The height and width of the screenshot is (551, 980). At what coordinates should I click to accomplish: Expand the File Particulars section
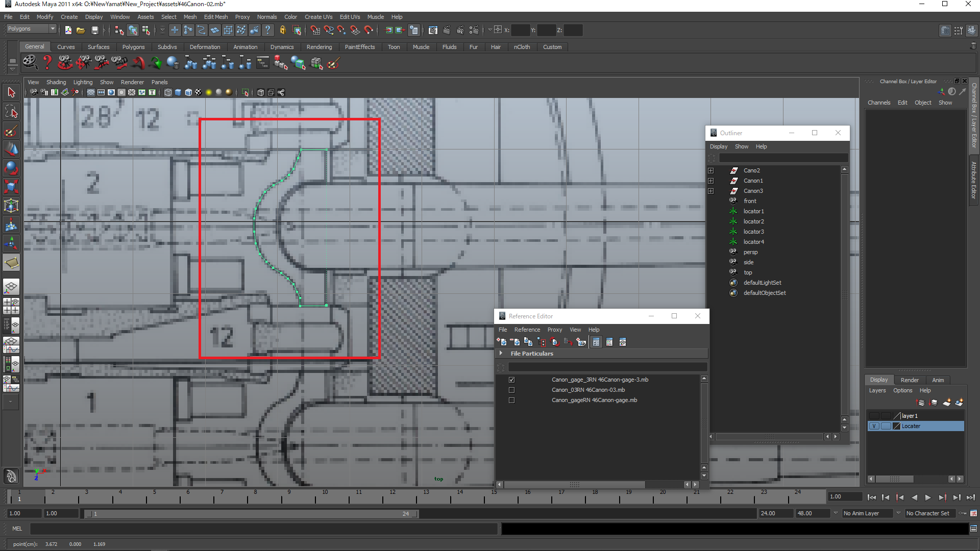click(501, 354)
